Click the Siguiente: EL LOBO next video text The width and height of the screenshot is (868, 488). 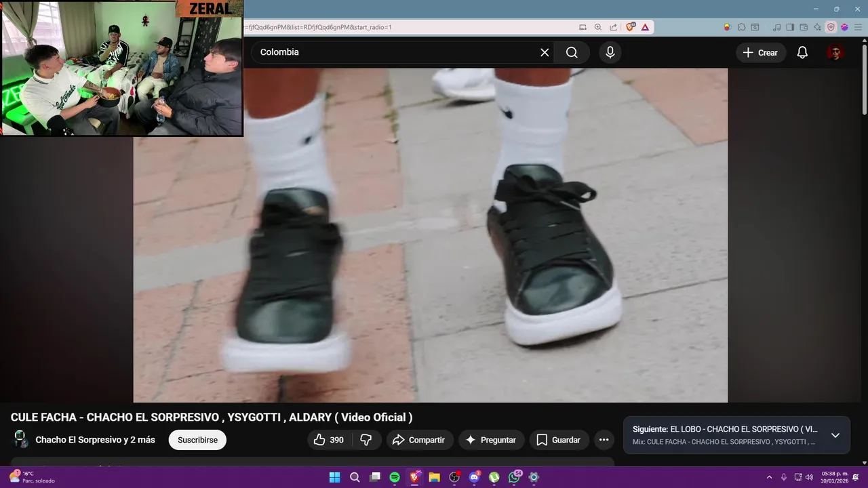coord(725,429)
